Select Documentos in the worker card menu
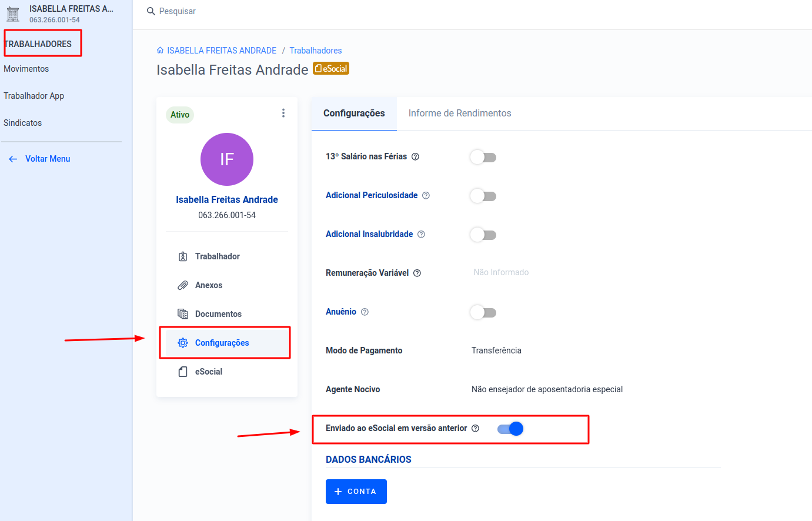Image resolution: width=812 pixels, height=521 pixels. tap(227, 314)
